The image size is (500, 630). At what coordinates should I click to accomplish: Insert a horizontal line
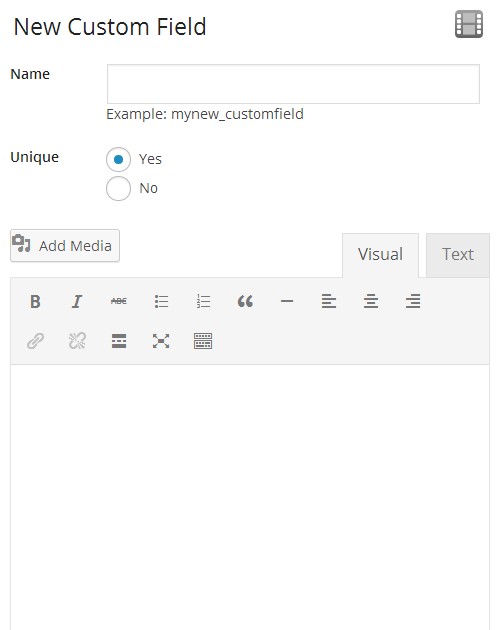pyautogui.click(x=287, y=301)
